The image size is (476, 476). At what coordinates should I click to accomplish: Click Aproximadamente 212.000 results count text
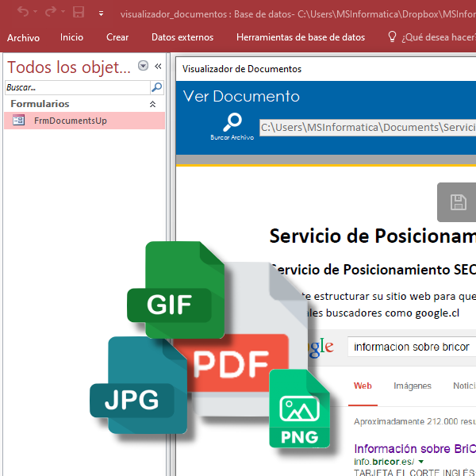pos(415,422)
